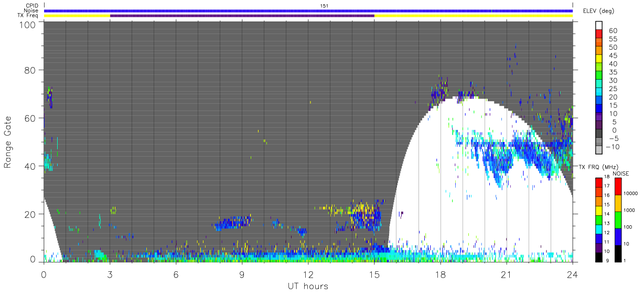644x297 pixels.
Task: Click the 'Range Gate' axis title
Action: 8,142
